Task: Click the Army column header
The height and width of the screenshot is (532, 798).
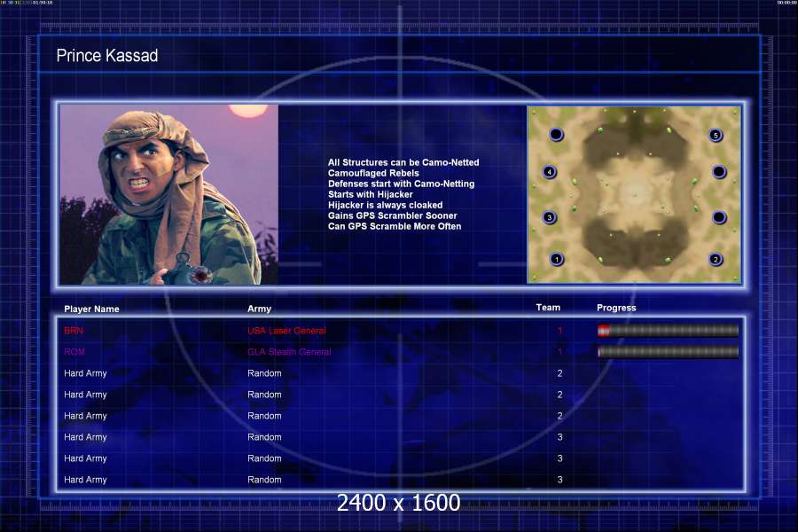Action: (259, 309)
